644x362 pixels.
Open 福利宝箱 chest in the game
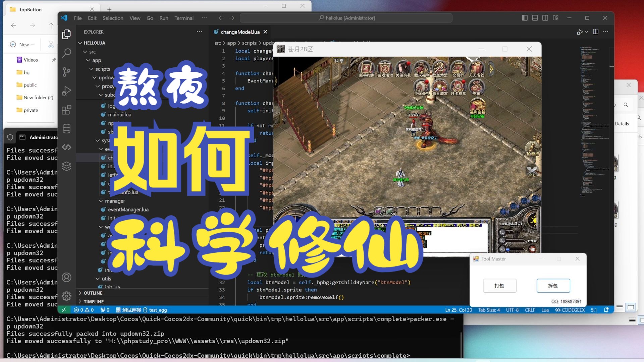tap(477, 108)
